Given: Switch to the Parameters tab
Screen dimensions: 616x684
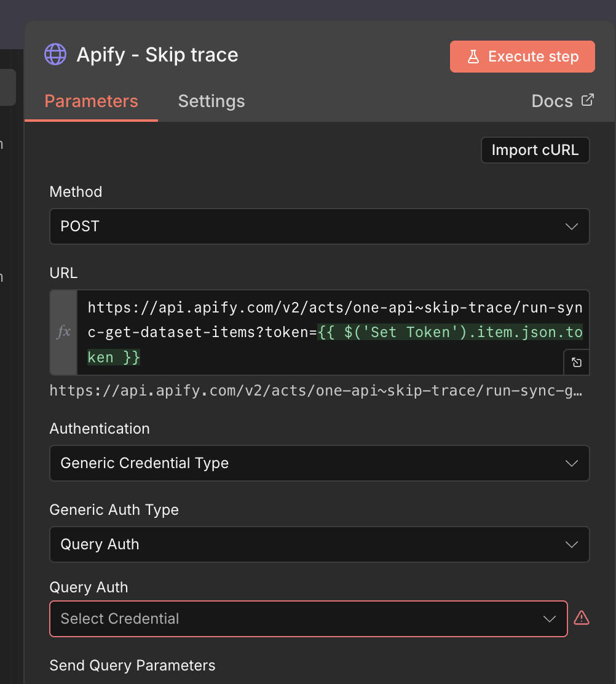Looking at the screenshot, I should click(91, 101).
